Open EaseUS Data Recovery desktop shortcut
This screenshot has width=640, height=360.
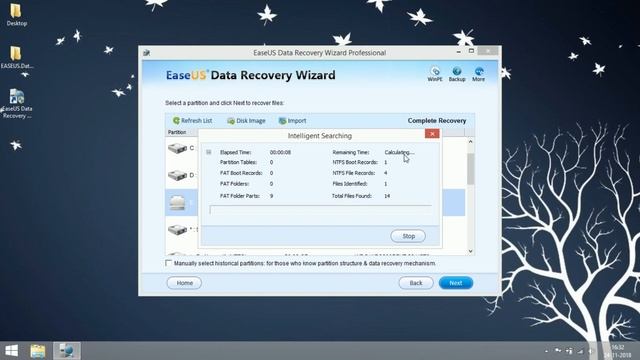pyautogui.click(x=17, y=104)
